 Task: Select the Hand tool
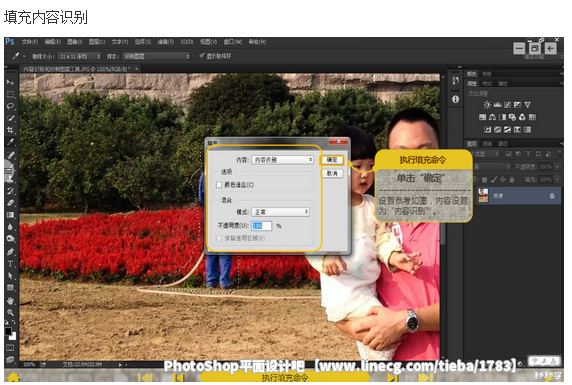(x=10, y=301)
